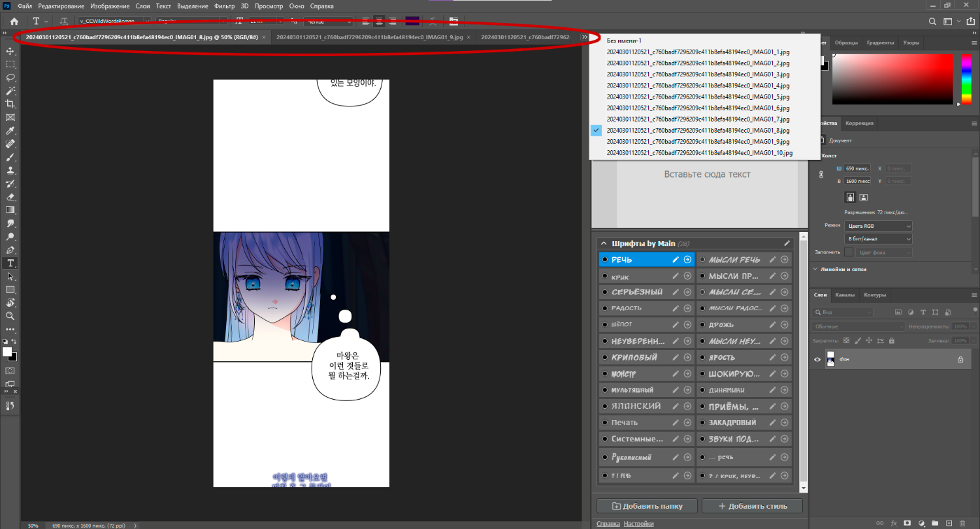Toggle pixel layer filter icon
Screen dimensions: 980x529
898,312
